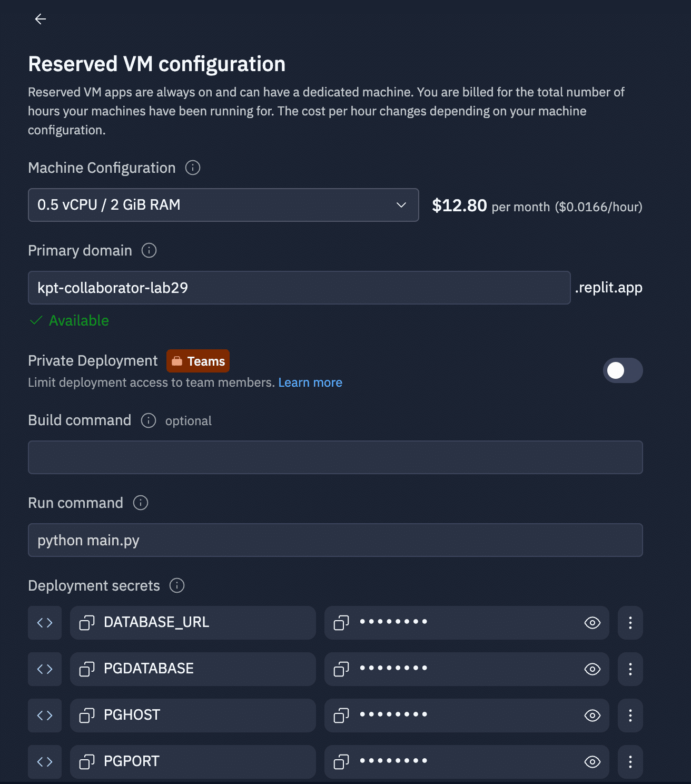
Task: Click the Teams badge
Action: tap(198, 361)
